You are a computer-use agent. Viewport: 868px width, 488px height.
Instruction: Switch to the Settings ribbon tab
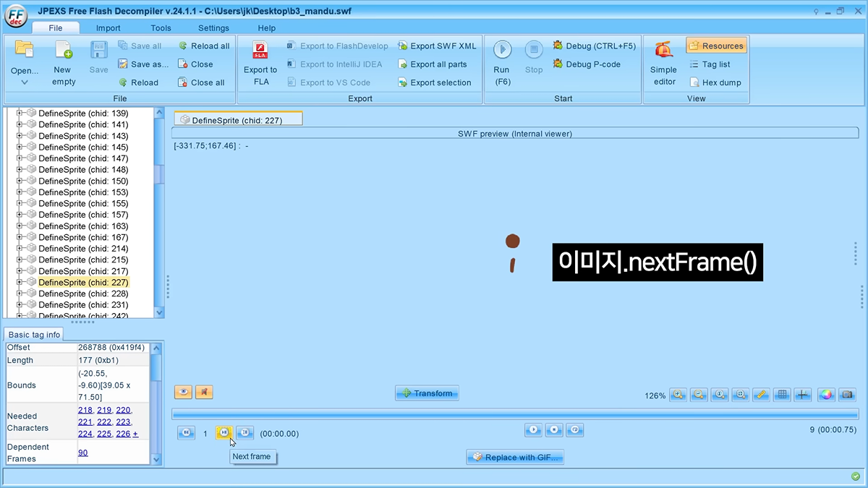[x=213, y=28]
